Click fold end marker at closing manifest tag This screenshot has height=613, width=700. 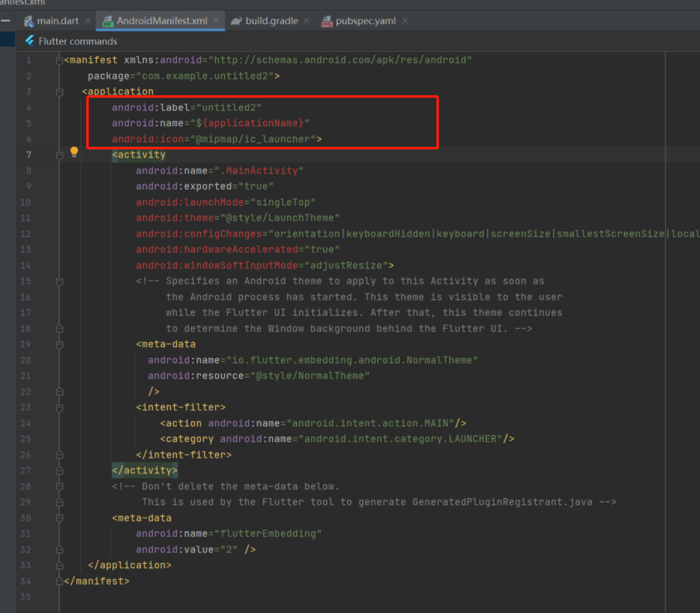pos(60,581)
